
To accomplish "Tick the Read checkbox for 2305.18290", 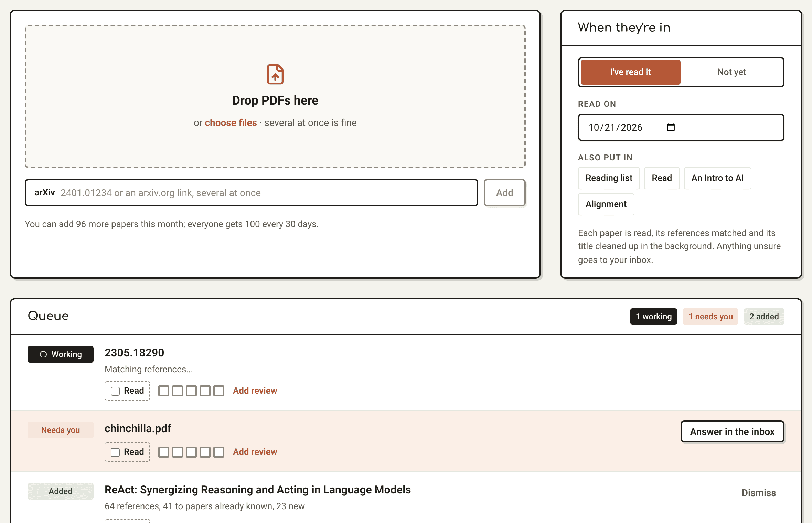I will click(115, 391).
